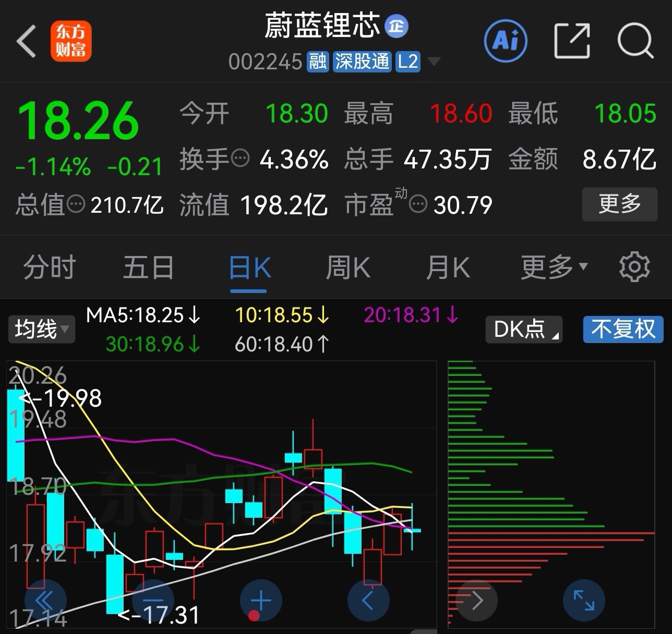Screen dimensions: 672x634
Task: Tap the turnover amount 8.67亿
Action: click(x=619, y=159)
